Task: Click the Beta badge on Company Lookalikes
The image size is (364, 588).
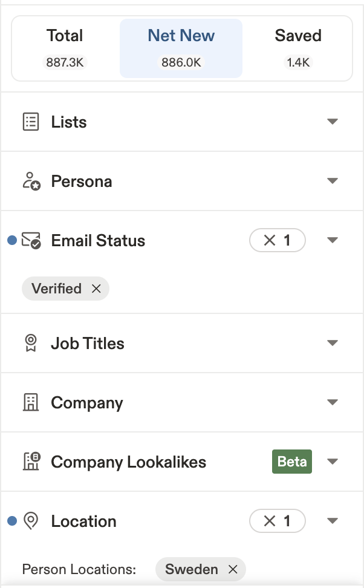Action: pyautogui.click(x=292, y=462)
